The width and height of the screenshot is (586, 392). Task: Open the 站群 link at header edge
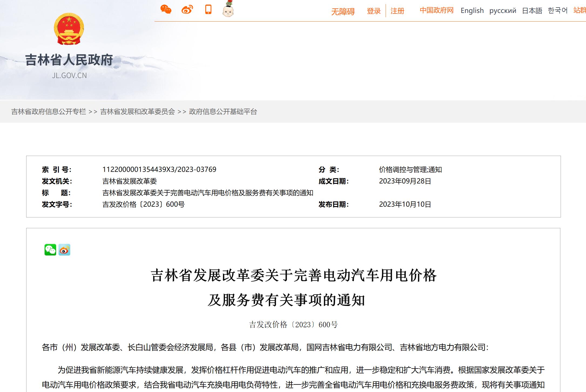(x=580, y=10)
